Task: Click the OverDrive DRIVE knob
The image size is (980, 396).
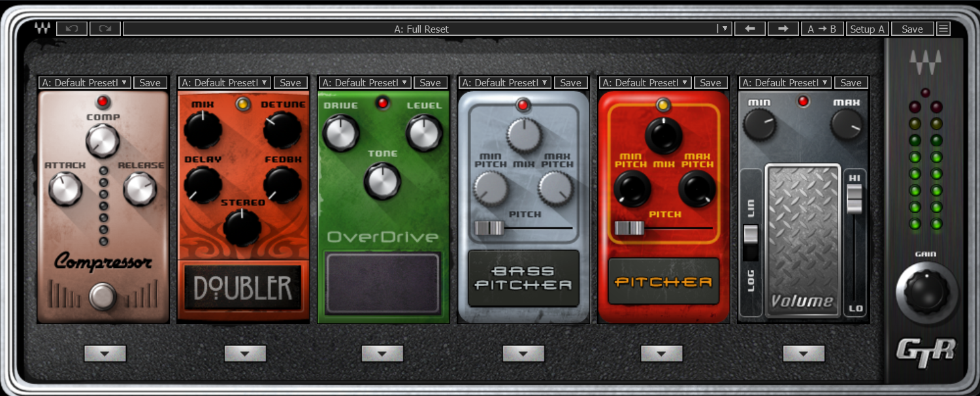Action: point(341,132)
